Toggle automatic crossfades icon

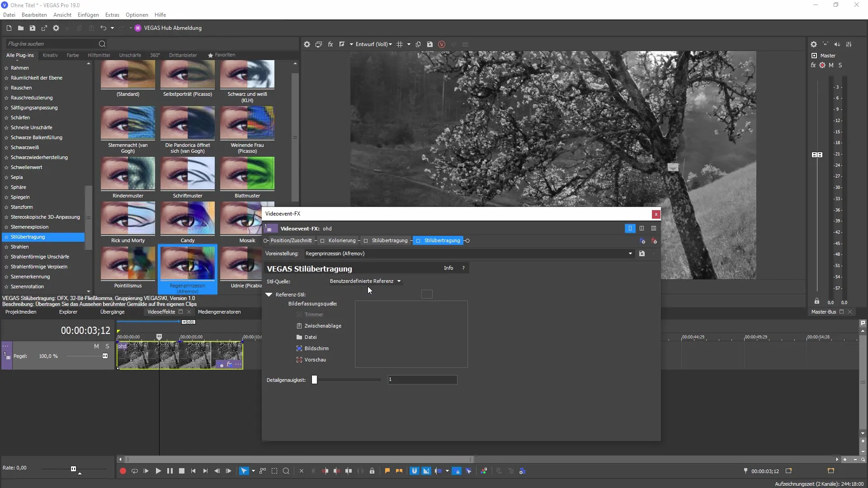[x=426, y=471]
